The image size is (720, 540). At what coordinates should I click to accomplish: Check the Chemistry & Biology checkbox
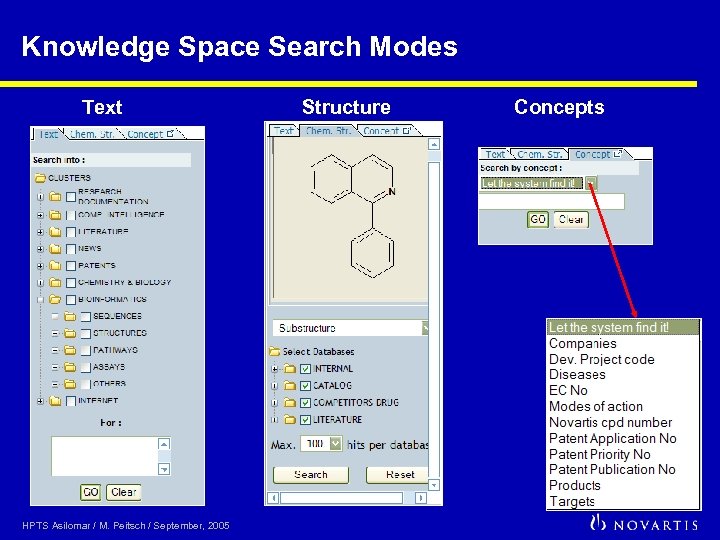(x=71, y=282)
